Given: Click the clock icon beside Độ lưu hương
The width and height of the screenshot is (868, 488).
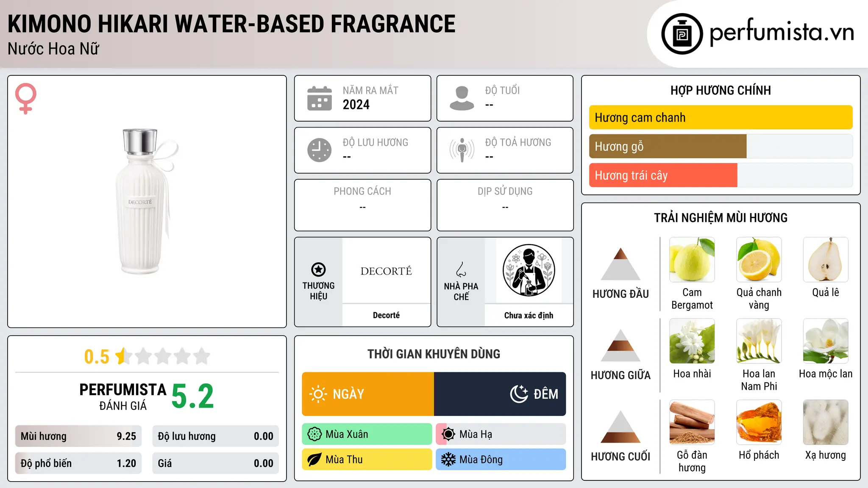Looking at the screenshot, I should (320, 150).
